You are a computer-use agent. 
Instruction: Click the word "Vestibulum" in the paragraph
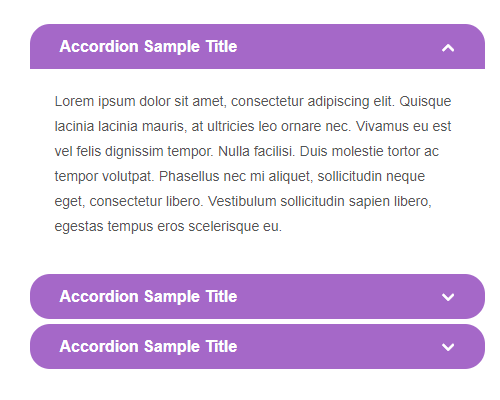pos(242,201)
